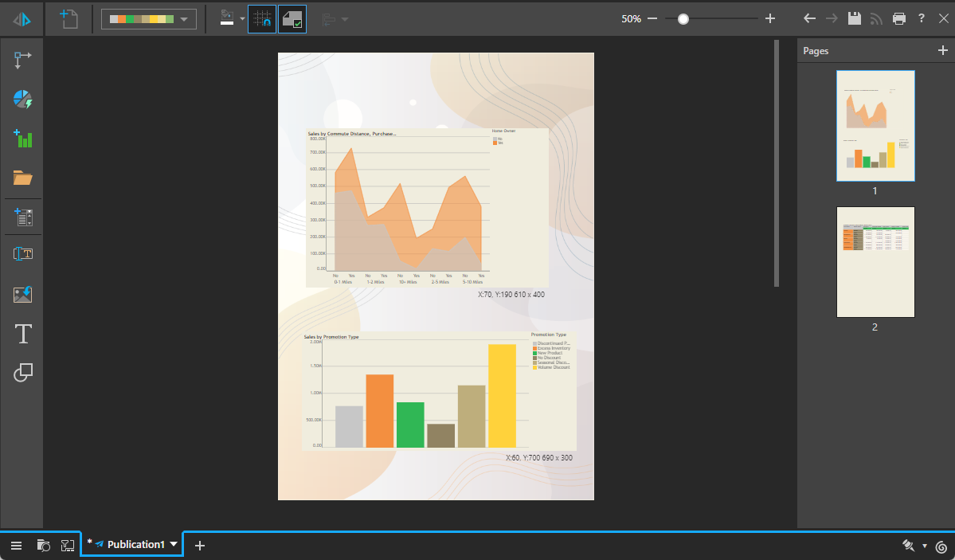
Task: Select page 2 thumbnail in Pages panel
Action: coord(875,261)
